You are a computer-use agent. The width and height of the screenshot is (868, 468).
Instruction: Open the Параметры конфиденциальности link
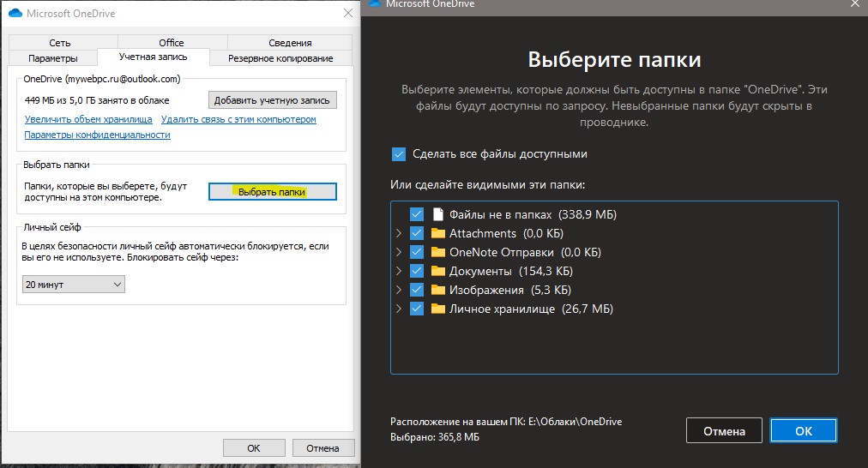point(98,135)
